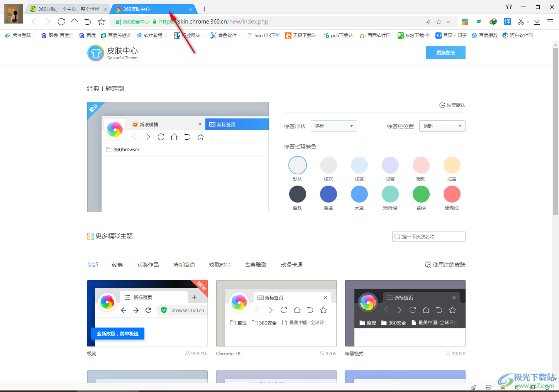Choose the 暗黑模式 theme thumbnail
This screenshot has height=392, width=559.
[x=405, y=313]
